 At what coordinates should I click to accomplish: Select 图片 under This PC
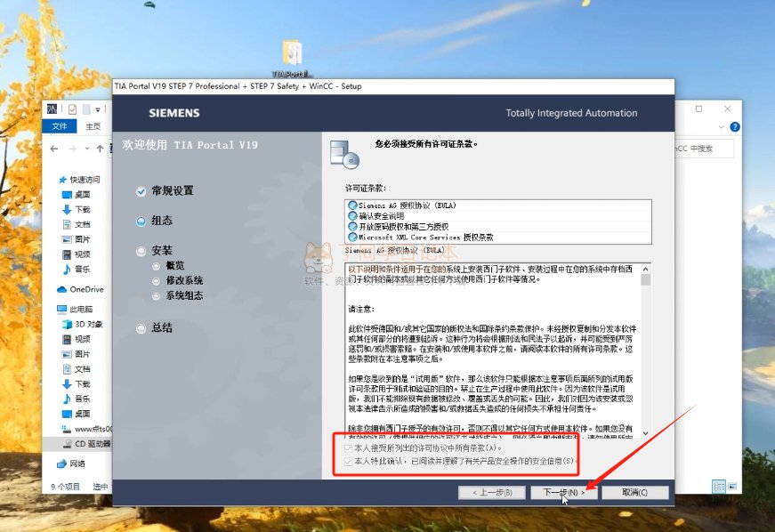77,354
